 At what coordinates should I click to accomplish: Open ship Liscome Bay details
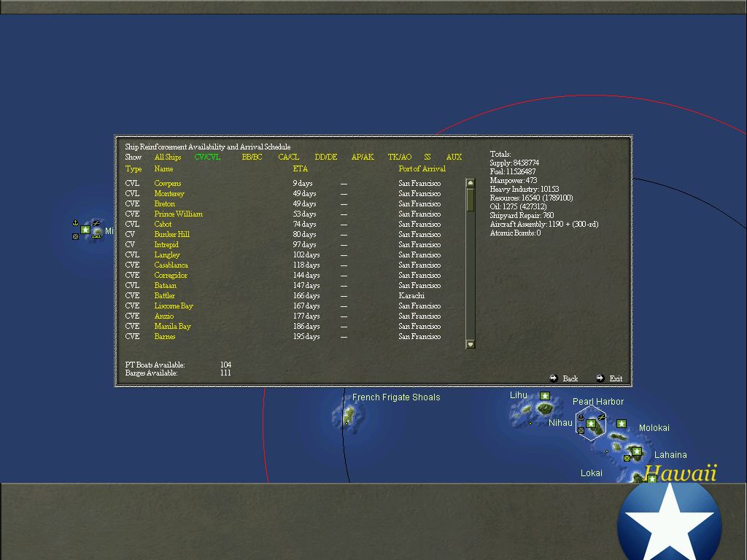point(174,306)
